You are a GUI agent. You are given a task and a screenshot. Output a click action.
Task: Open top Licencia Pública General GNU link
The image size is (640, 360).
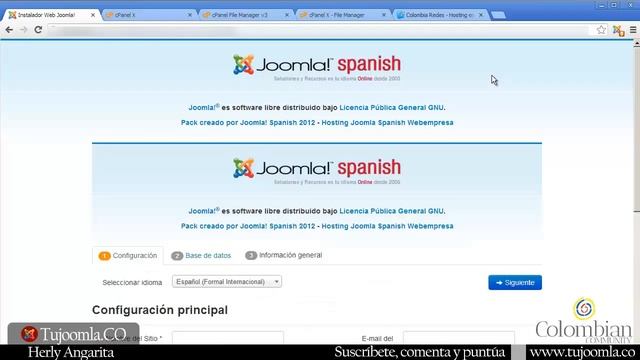391,107
